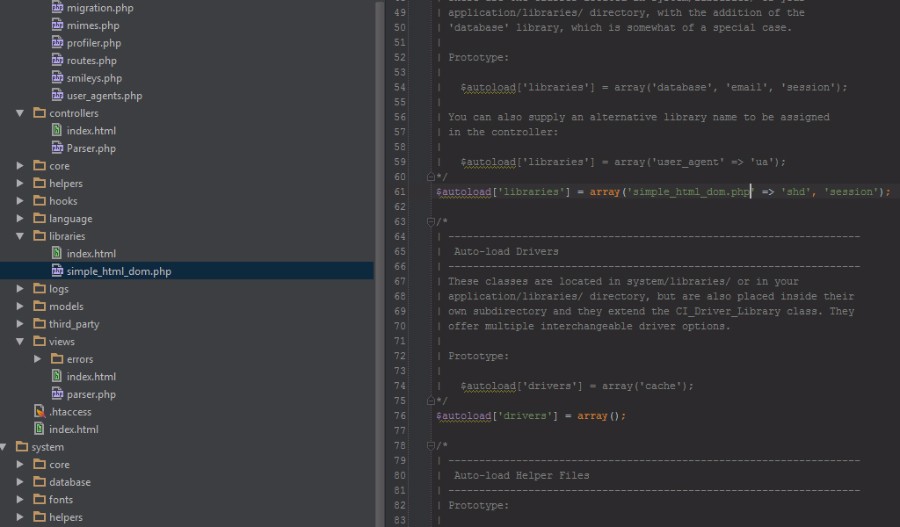The height and width of the screenshot is (527, 900).
Task: Collapse comment block starting line 63
Action: [430, 222]
